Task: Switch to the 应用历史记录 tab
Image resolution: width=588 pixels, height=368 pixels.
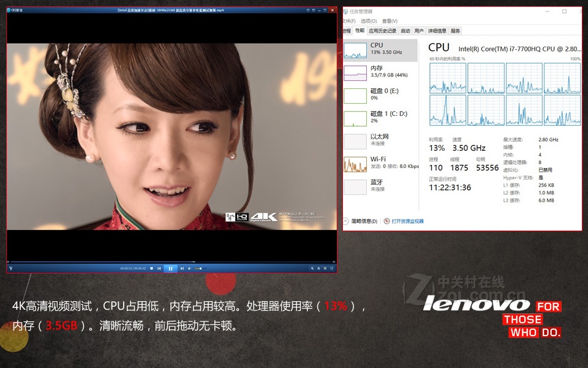Action: 382,31
